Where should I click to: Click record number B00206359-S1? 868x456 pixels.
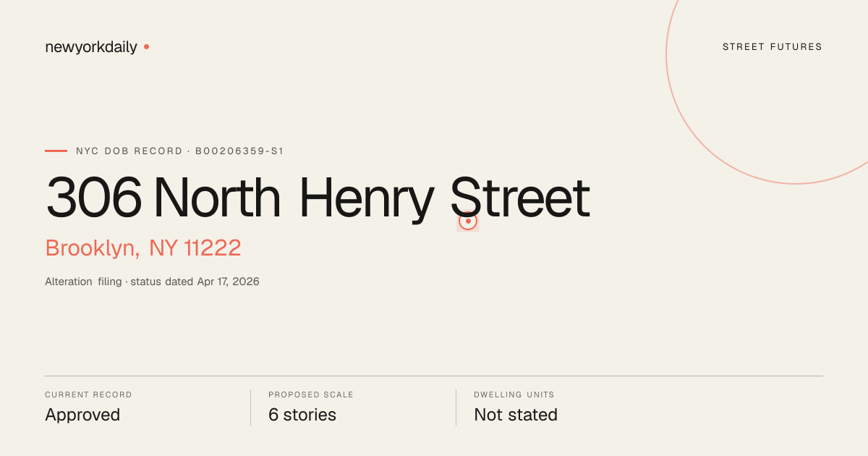239,151
